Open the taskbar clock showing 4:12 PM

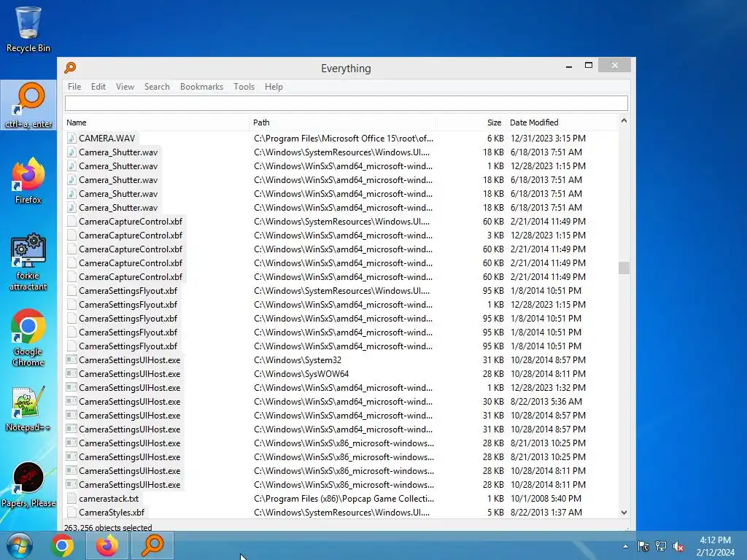pos(715,546)
